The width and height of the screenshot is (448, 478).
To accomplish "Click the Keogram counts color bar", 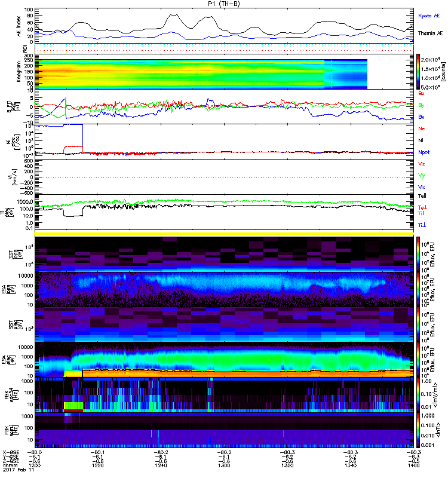I will tap(418, 72).
